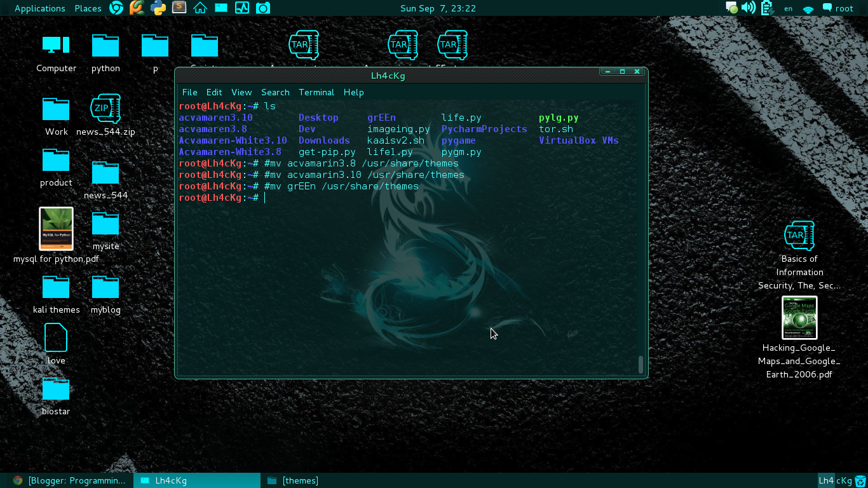Screen dimensions: 868x488
Task: Open system monitor panel icon
Action: coord(241,8)
